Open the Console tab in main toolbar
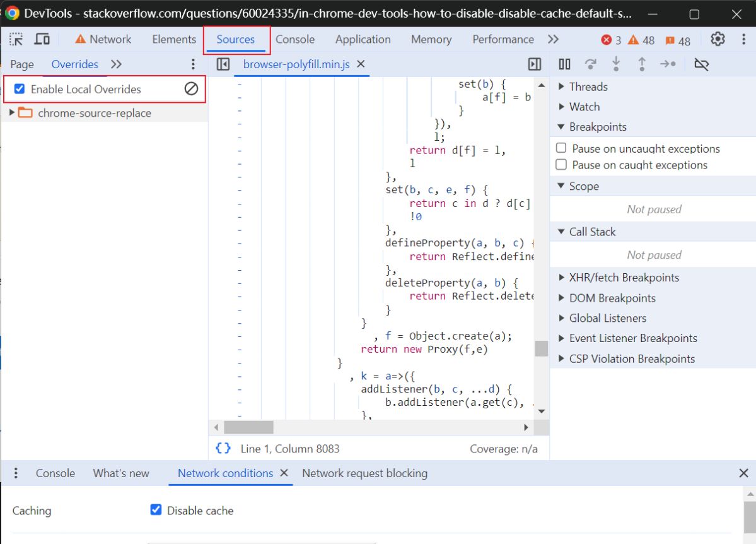This screenshot has height=544, width=756. 295,39
